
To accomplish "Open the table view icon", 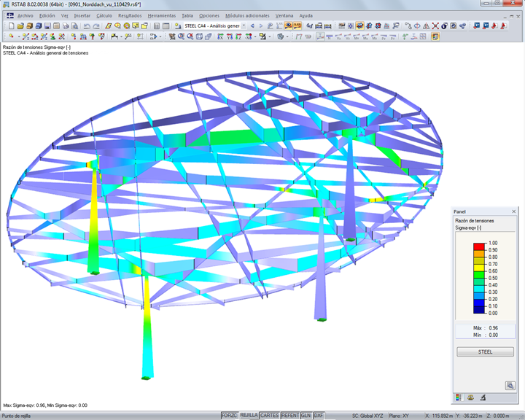I will 166,26.
